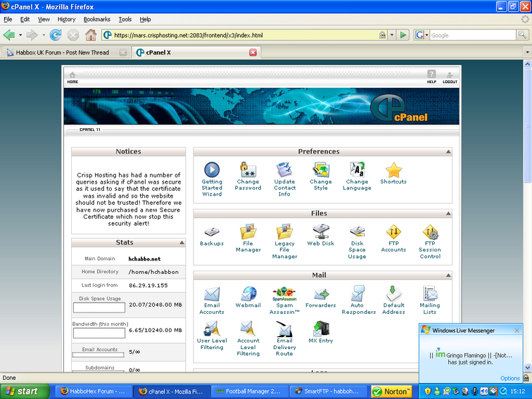
Task: Open Change Password icon
Action: click(x=248, y=176)
